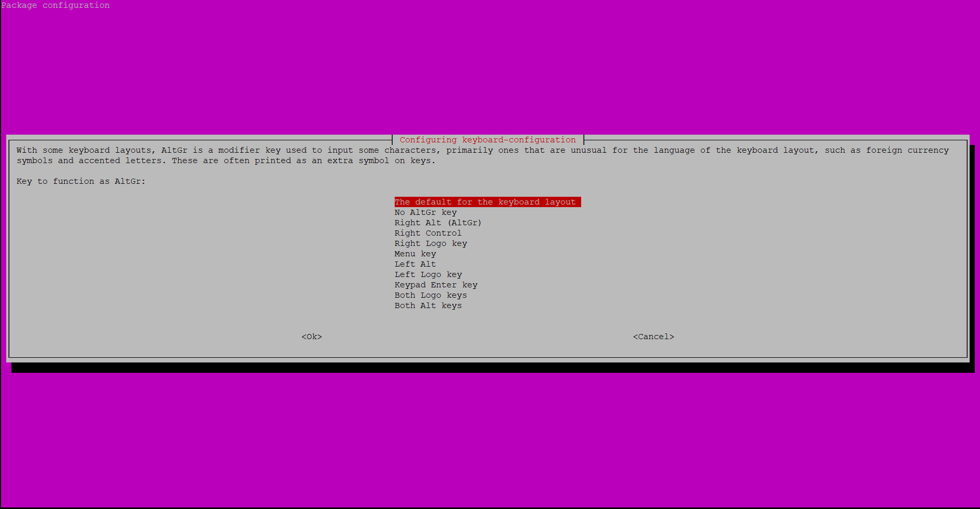Pick 'Right Control' as AltGr key
Image resolution: width=980 pixels, height=509 pixels.
pos(428,233)
